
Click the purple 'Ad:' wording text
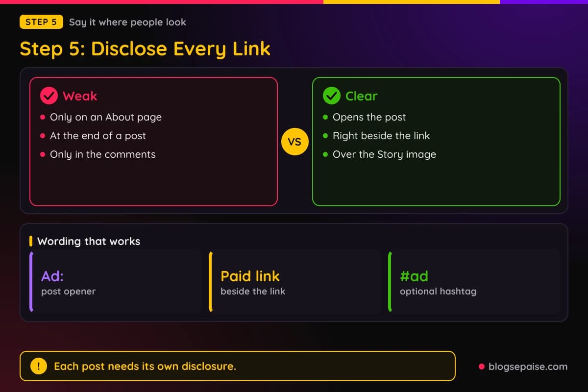52,276
